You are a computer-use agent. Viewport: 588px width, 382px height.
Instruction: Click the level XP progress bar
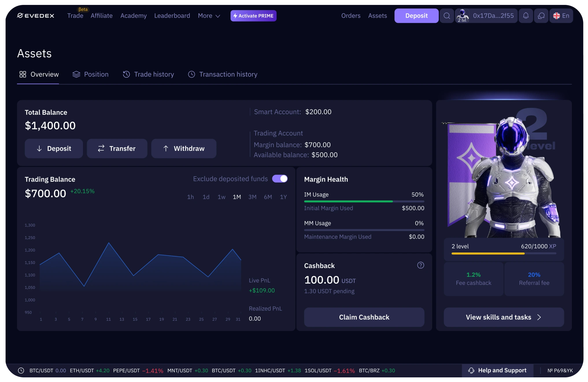pos(504,254)
